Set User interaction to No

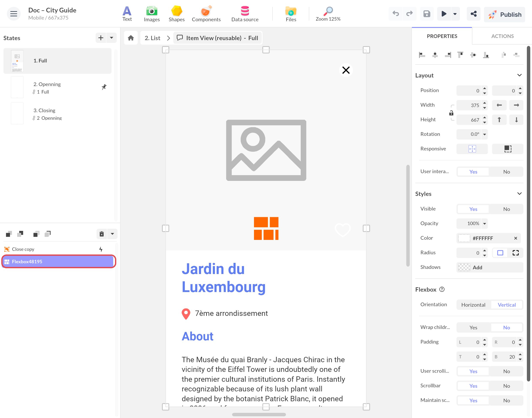pyautogui.click(x=506, y=172)
